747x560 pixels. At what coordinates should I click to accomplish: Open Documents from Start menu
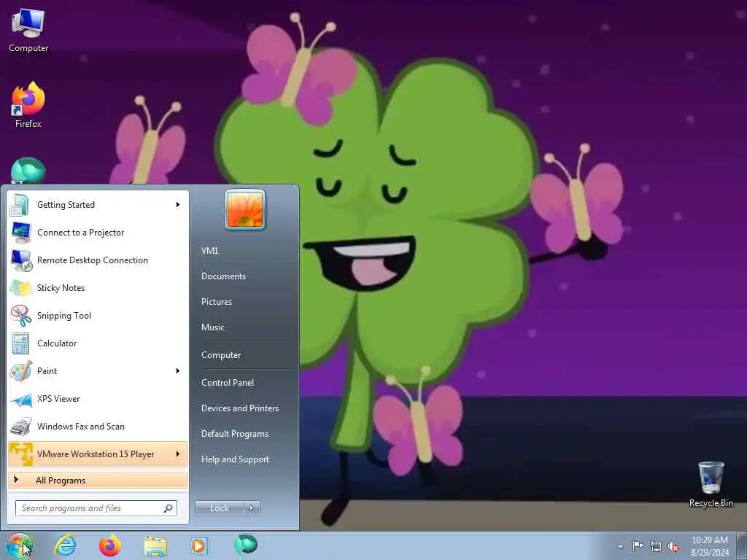223,276
